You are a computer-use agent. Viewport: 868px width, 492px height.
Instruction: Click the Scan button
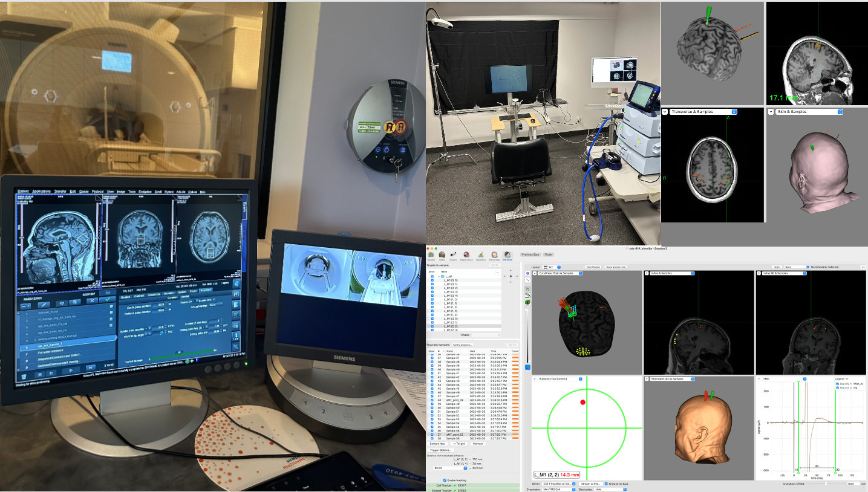[x=777, y=267]
